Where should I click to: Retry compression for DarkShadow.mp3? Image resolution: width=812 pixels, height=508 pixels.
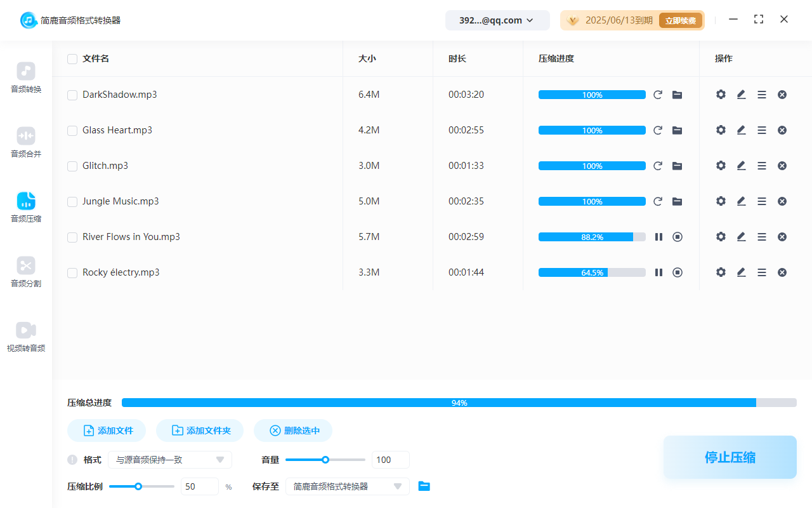(658, 95)
